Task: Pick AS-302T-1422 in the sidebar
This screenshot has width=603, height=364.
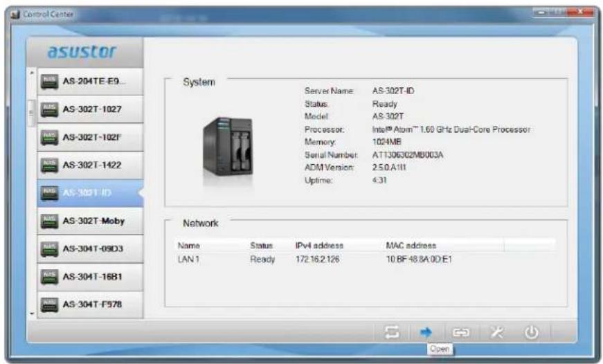Action: 91,165
